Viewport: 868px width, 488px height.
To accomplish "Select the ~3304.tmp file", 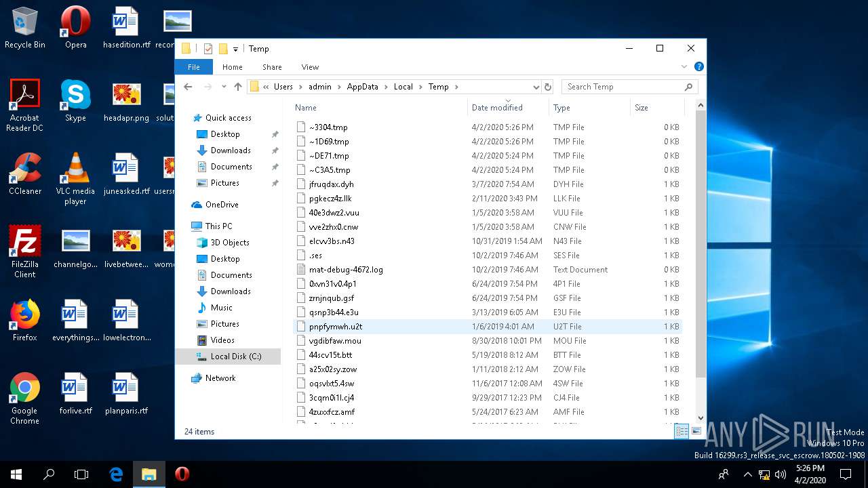I will [x=488, y=127].
